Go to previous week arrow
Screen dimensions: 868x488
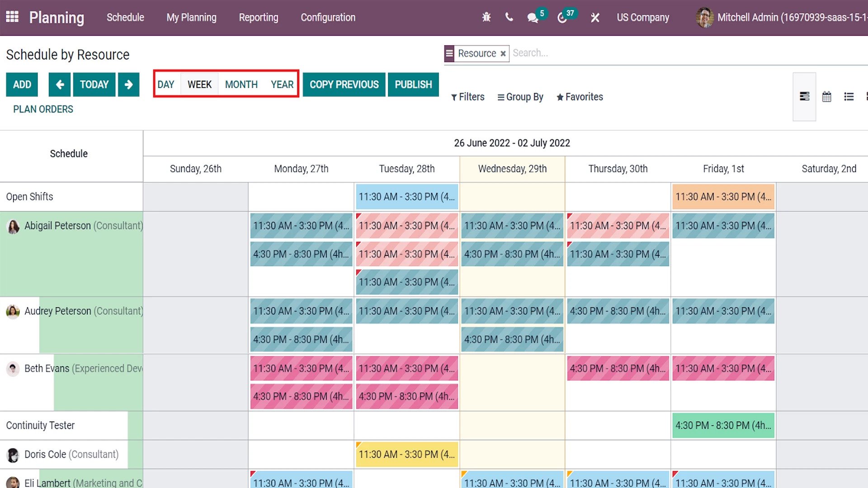[60, 84]
